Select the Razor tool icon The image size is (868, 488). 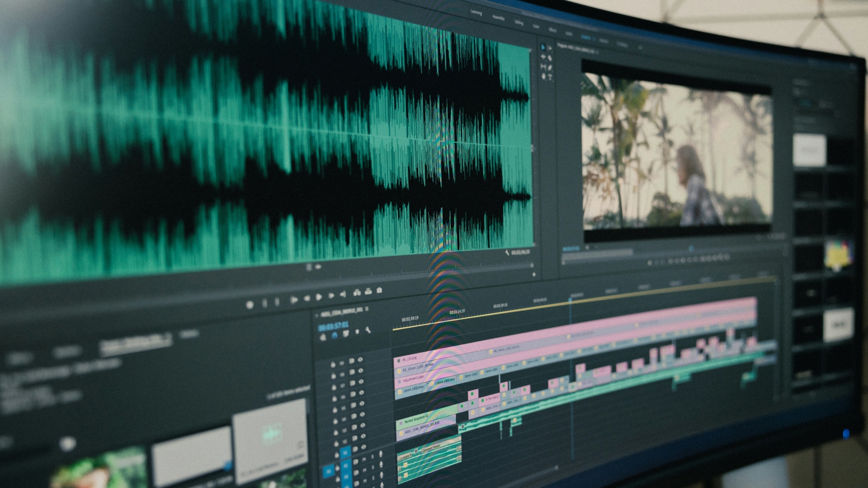point(550,58)
